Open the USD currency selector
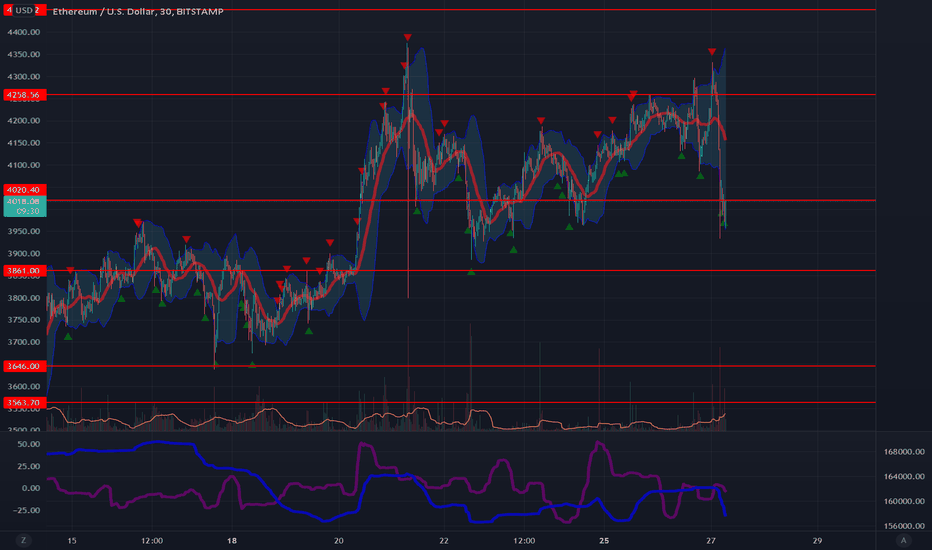 (24, 10)
